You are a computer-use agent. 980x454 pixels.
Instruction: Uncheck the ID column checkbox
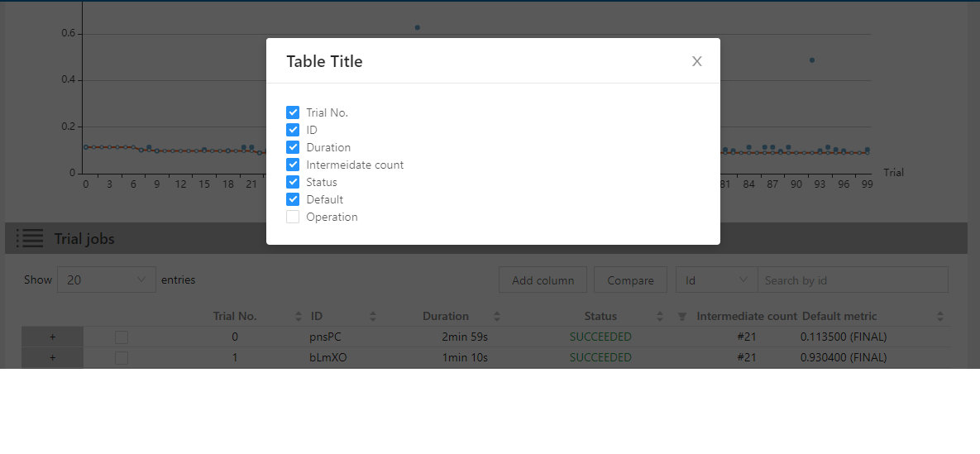[293, 130]
